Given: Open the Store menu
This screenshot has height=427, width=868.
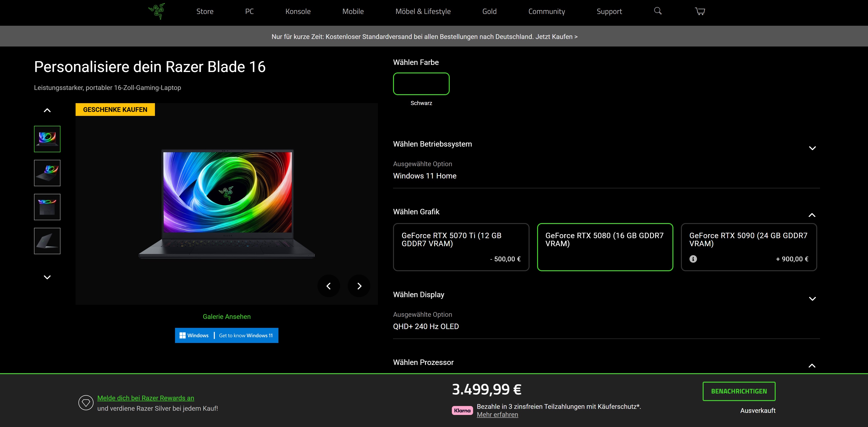Looking at the screenshot, I should [205, 12].
